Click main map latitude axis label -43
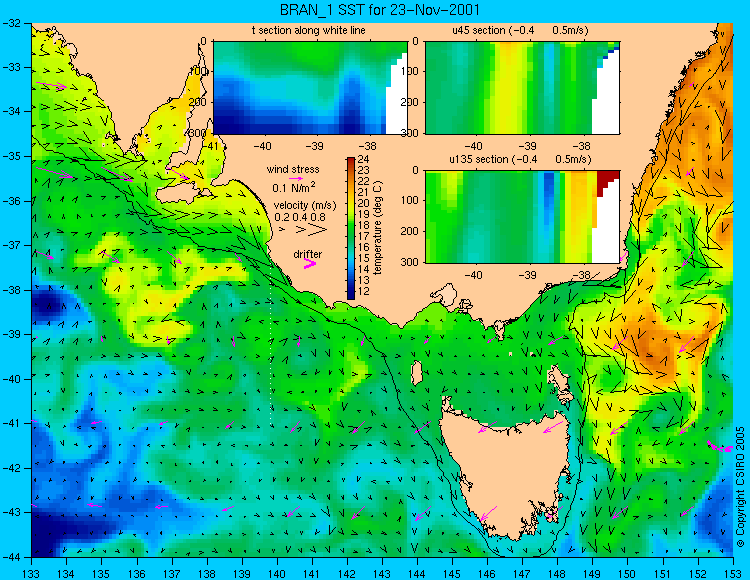The height and width of the screenshot is (580, 750). coord(12,512)
